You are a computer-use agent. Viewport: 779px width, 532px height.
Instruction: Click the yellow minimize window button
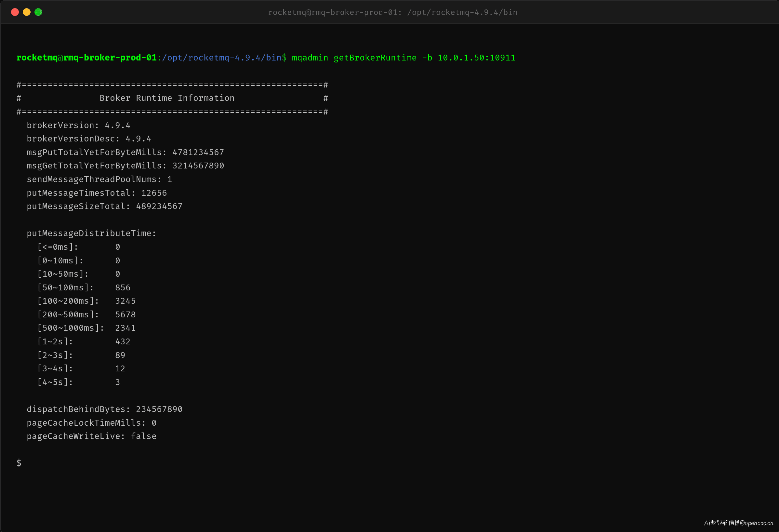[x=26, y=12]
